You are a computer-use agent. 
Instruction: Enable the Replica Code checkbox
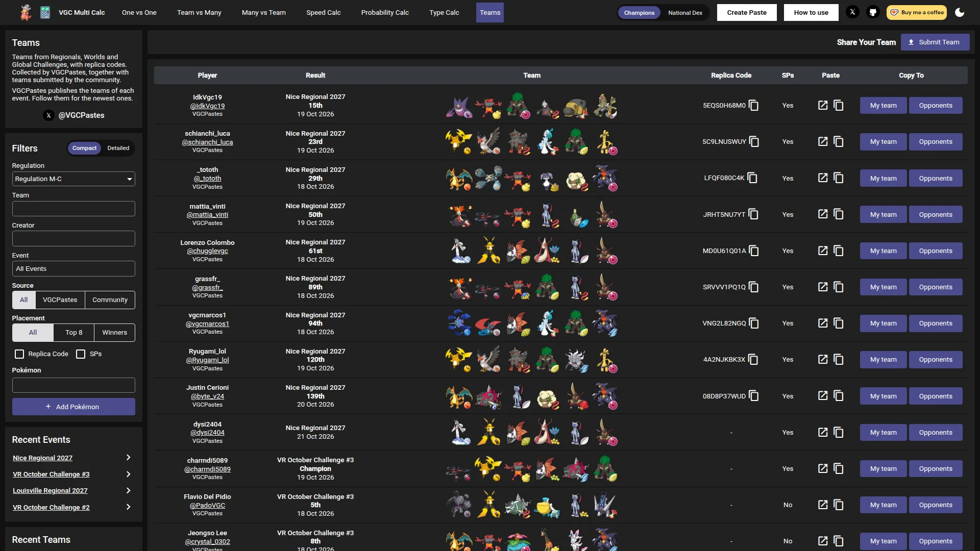tap(19, 354)
